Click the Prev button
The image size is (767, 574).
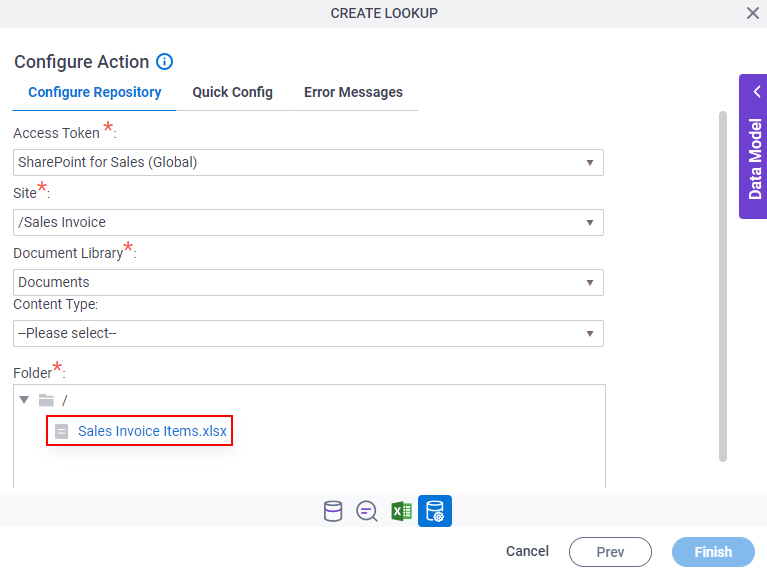[610, 552]
